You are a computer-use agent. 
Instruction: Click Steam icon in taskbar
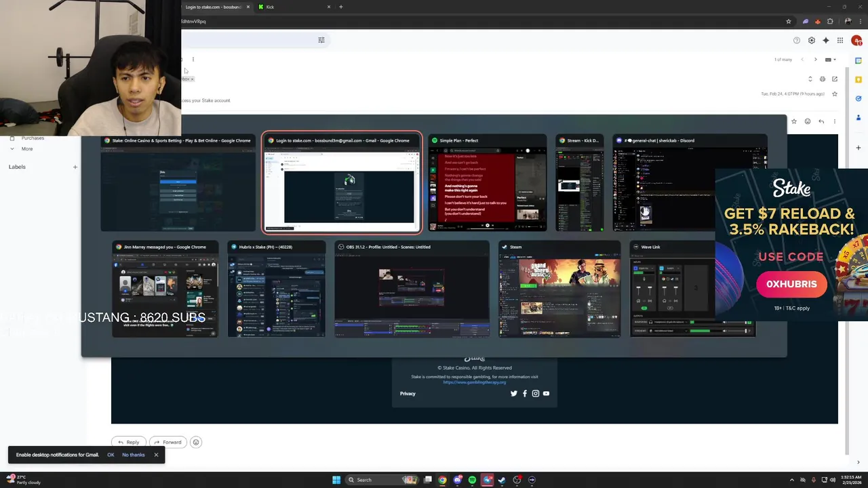point(502,480)
